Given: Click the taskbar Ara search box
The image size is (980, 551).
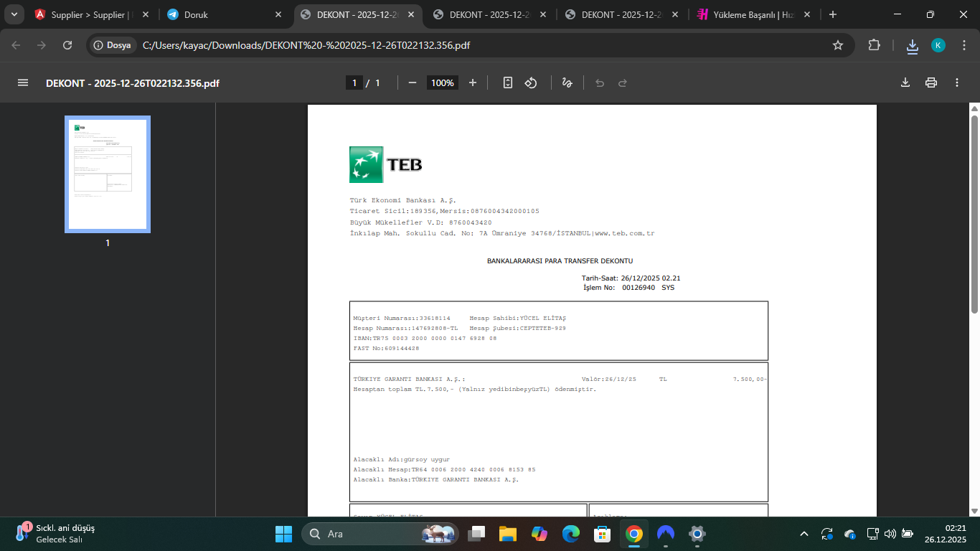Looking at the screenshot, I should tap(380, 534).
